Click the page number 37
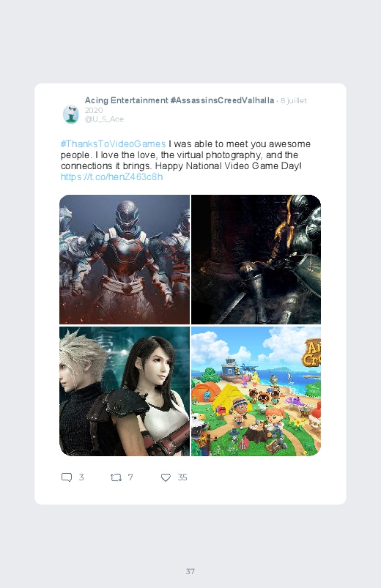 coord(190,571)
